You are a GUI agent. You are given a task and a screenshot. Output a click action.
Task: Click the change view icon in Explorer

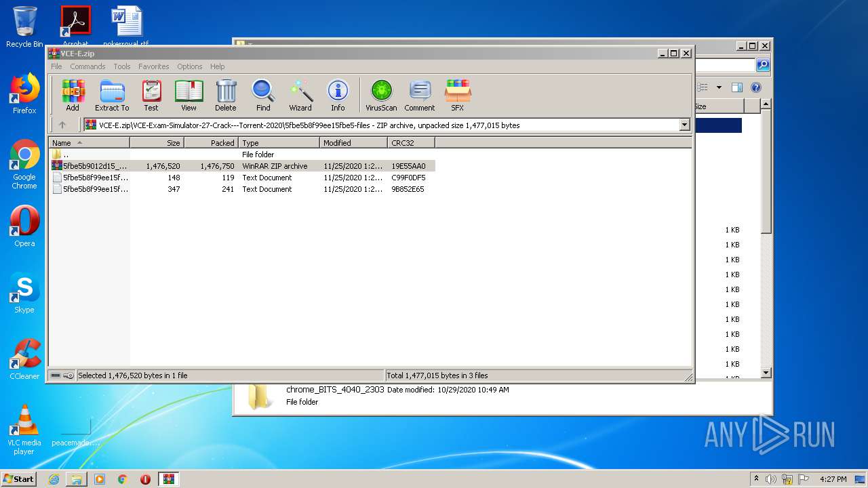click(x=703, y=87)
